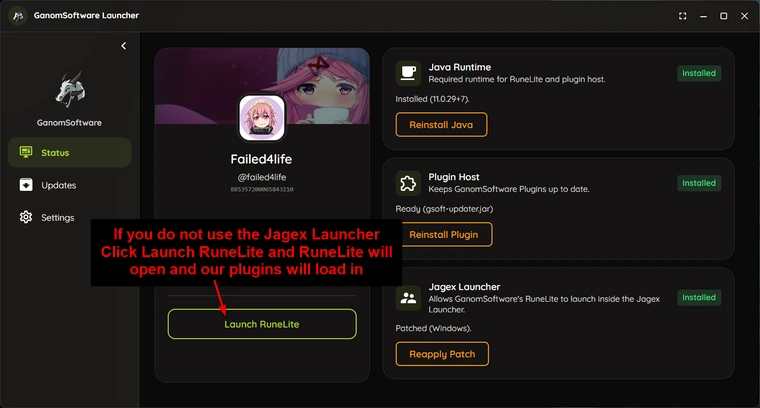The image size is (760, 408).
Task: Click the GanomSoftware dragon logo
Action: coord(70,90)
